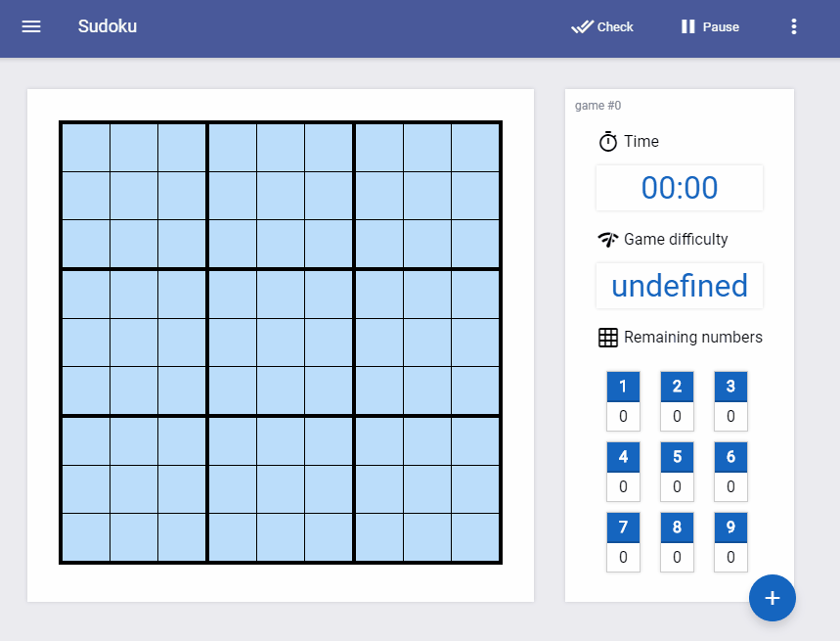Click the undefined difficulty value
The width and height of the screenshot is (840, 641).
[680, 286]
